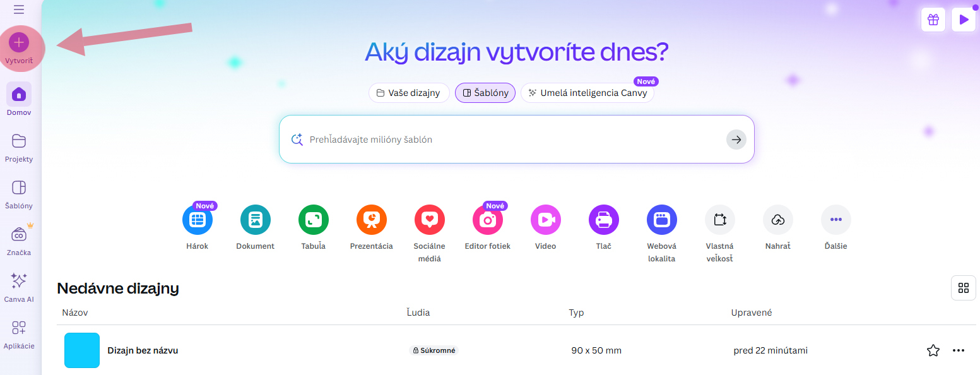Open Editor fotiek
980x375 pixels.
488,220
